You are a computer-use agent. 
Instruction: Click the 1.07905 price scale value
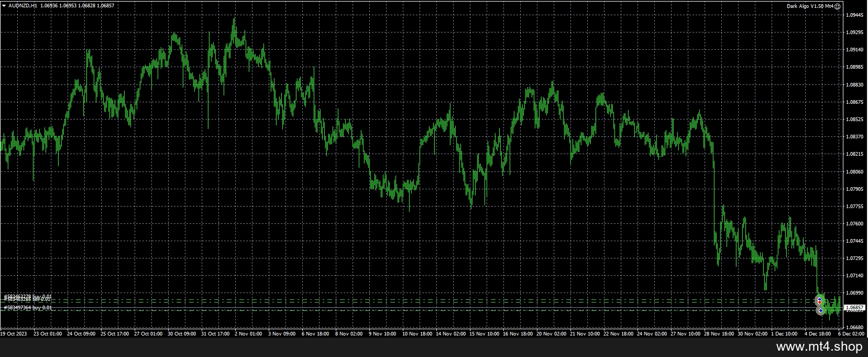[855, 189]
